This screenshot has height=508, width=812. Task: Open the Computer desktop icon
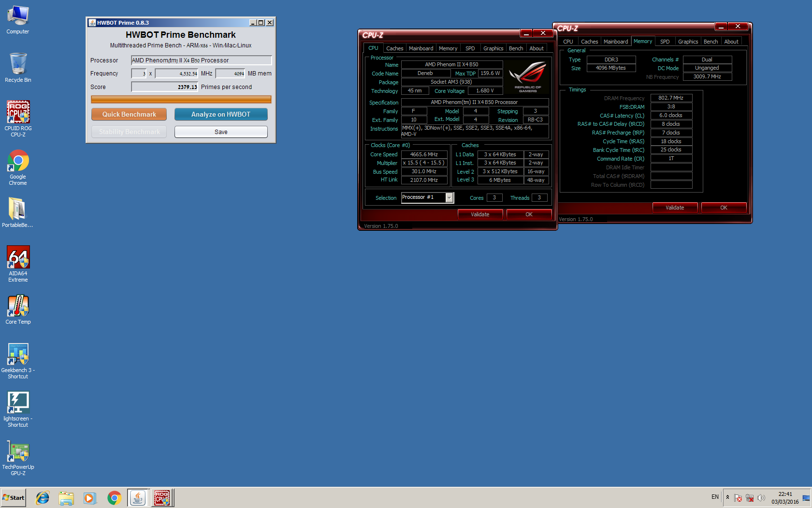tap(18, 20)
